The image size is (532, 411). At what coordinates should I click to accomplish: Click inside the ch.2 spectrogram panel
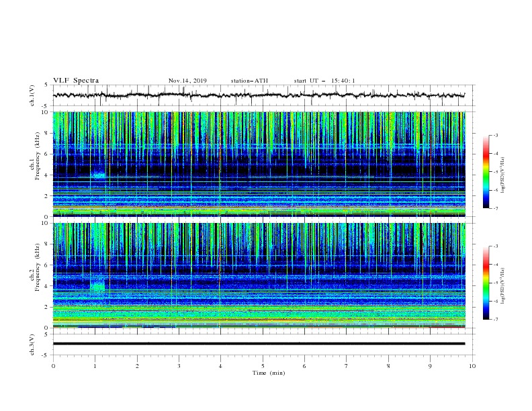259,275
